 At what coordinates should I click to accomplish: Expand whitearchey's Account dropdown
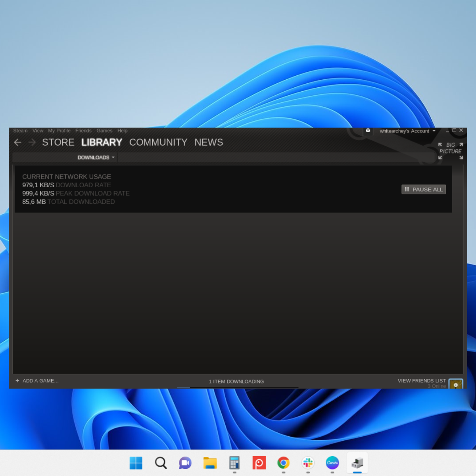pos(407,131)
